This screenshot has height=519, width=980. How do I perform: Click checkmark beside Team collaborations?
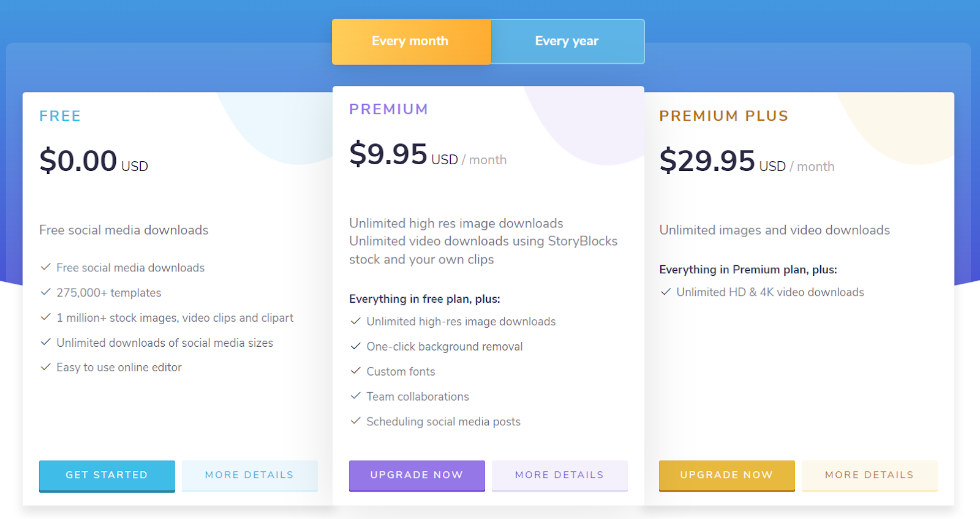pyautogui.click(x=355, y=396)
